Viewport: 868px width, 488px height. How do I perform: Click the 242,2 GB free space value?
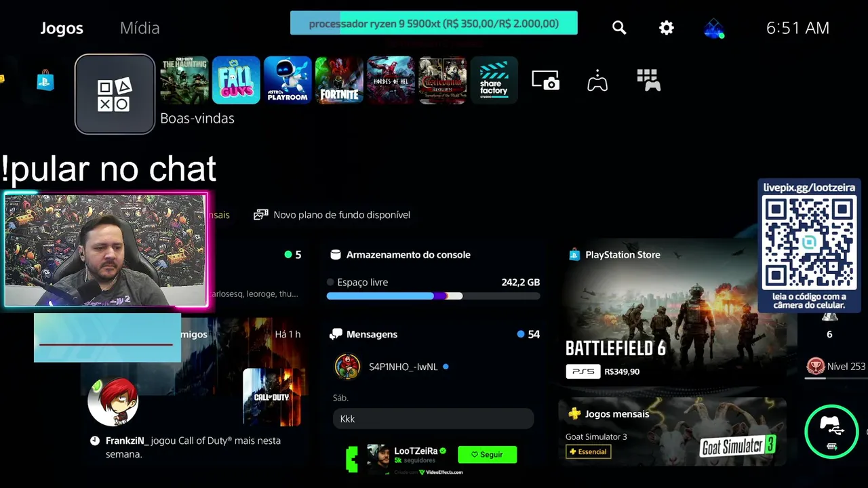pos(520,282)
